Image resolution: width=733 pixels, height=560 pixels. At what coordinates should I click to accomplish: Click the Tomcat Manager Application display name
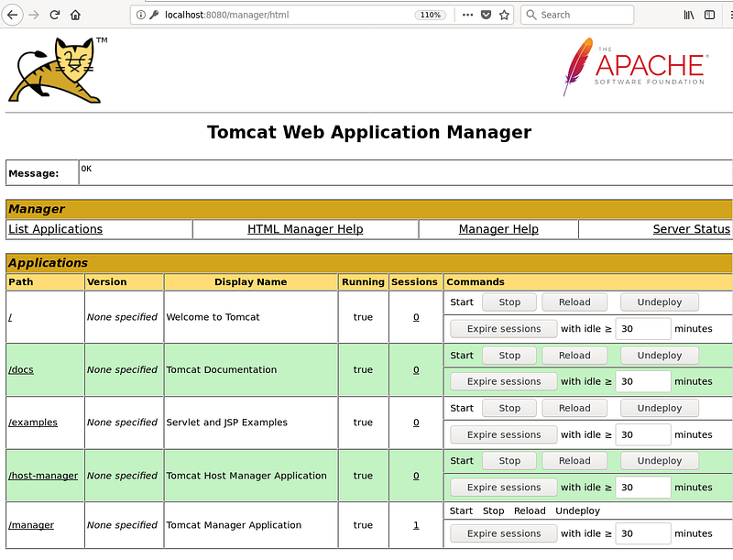(234, 525)
